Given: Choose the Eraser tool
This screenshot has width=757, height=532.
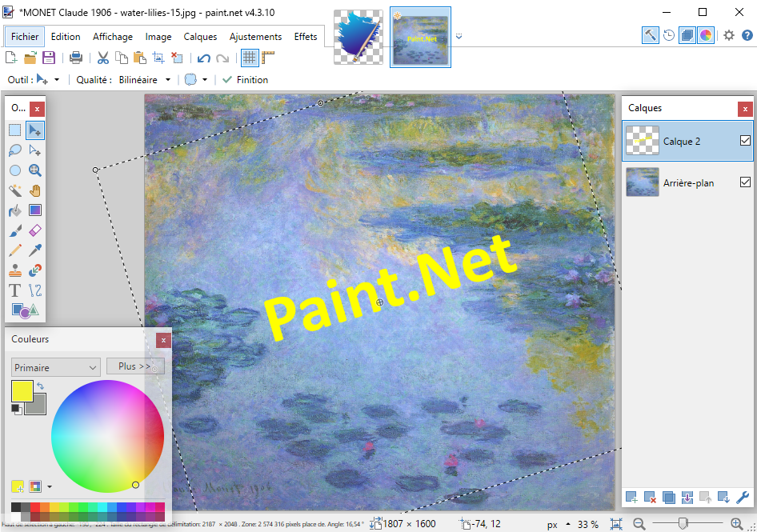Looking at the screenshot, I should [x=35, y=230].
